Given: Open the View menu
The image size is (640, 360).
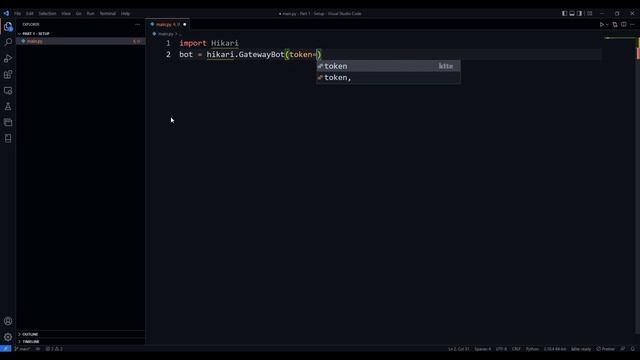Looking at the screenshot, I should (x=66, y=13).
